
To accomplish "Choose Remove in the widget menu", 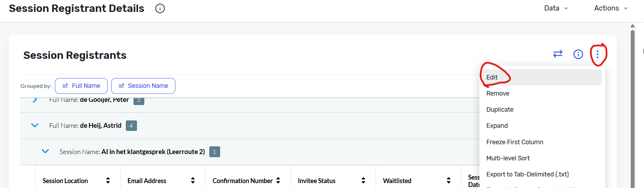I will coord(541,93).
